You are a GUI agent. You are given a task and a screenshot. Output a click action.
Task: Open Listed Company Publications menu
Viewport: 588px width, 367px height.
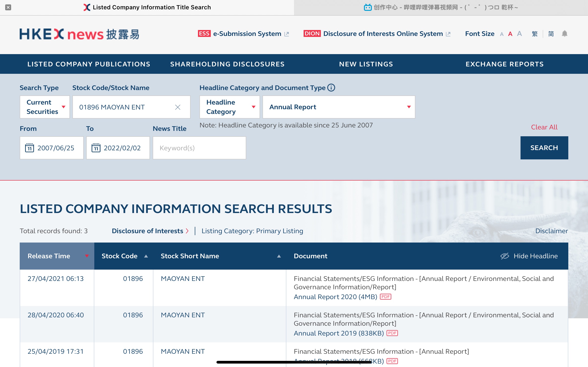coord(89,64)
